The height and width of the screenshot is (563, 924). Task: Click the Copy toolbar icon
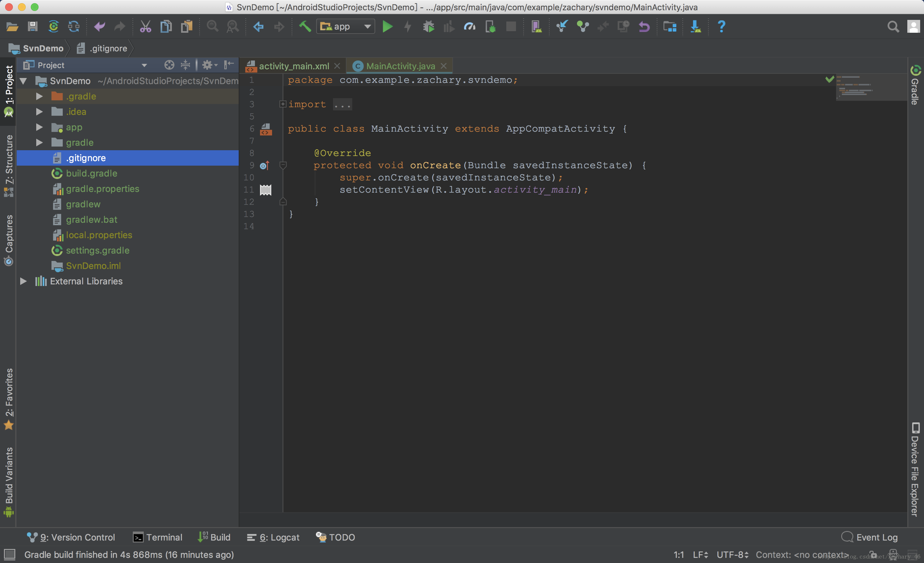(x=166, y=27)
